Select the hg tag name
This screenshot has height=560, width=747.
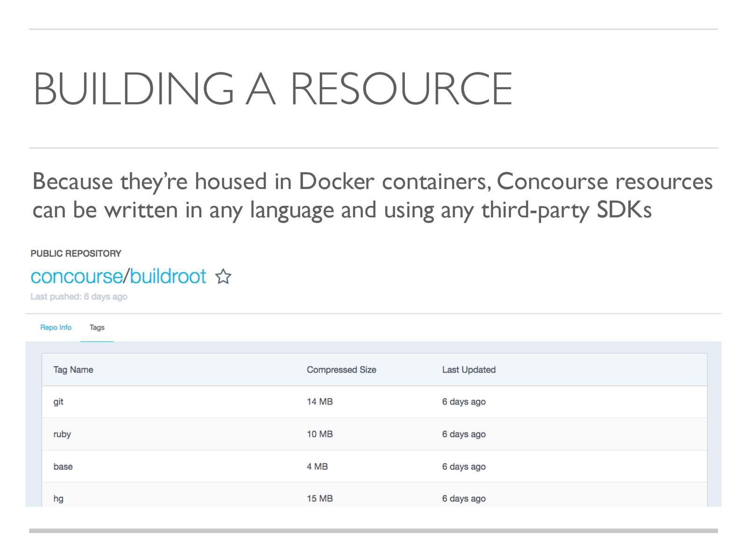point(58,498)
